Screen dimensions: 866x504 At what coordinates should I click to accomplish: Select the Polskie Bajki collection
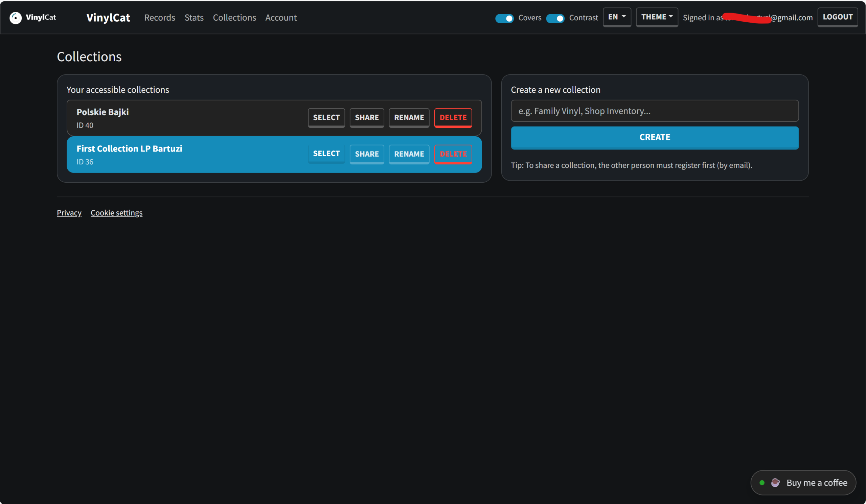coord(326,117)
